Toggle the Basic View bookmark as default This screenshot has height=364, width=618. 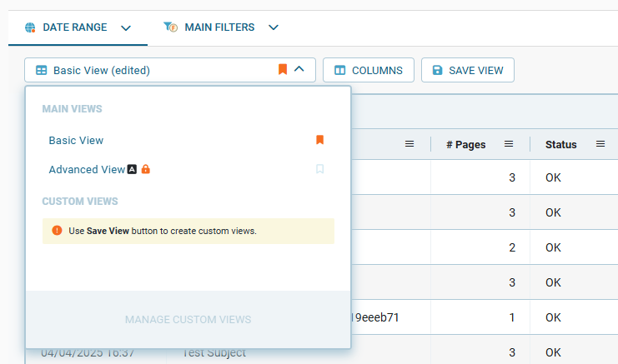[x=319, y=140]
